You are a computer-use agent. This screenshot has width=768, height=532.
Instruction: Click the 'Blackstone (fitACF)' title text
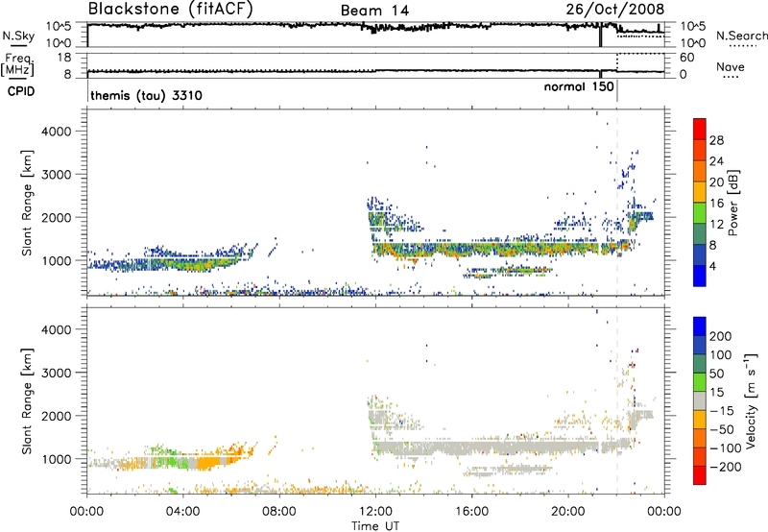tap(171, 10)
